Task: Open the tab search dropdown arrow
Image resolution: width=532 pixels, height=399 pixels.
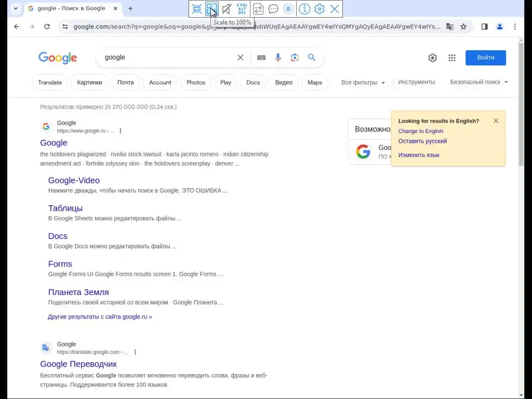Action: click(16, 8)
